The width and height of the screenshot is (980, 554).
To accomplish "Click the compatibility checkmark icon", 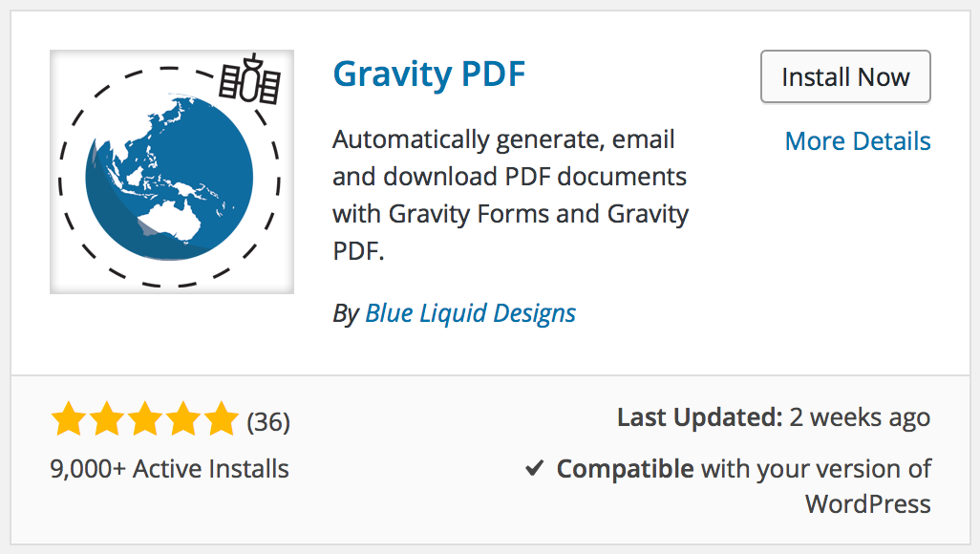I will pyautogui.click(x=534, y=468).
